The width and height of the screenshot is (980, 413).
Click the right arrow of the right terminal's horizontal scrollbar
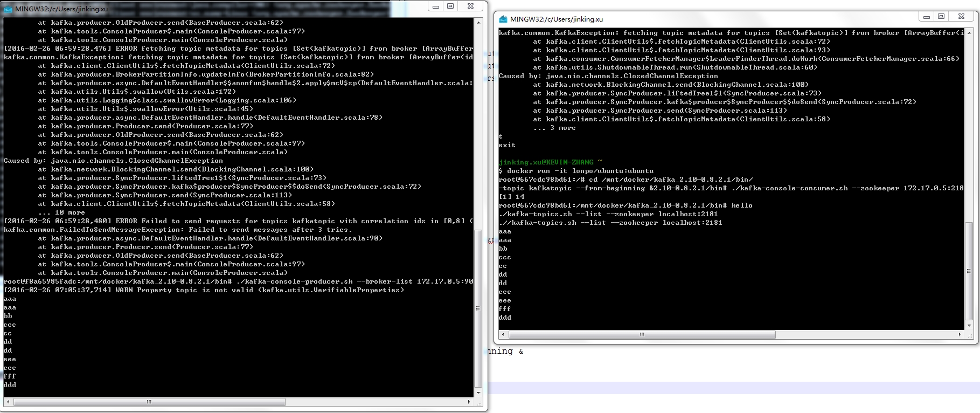coord(960,335)
